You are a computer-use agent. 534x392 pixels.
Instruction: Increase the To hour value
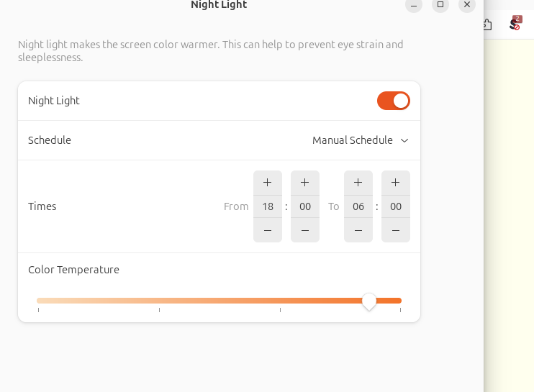click(358, 183)
